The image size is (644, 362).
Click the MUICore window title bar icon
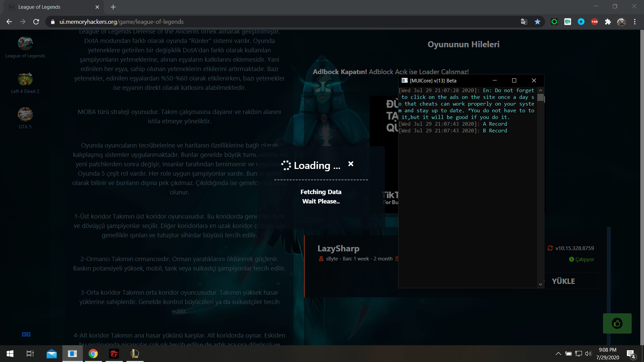(x=405, y=80)
